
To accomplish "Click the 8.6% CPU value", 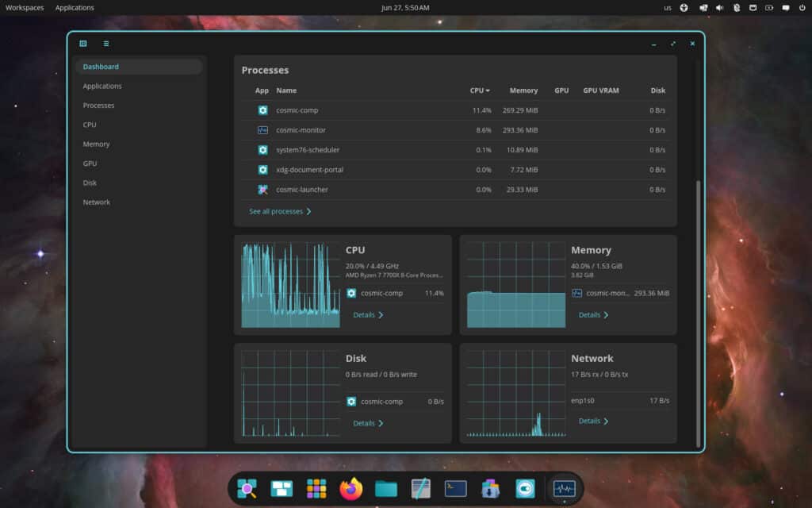I will (x=484, y=130).
